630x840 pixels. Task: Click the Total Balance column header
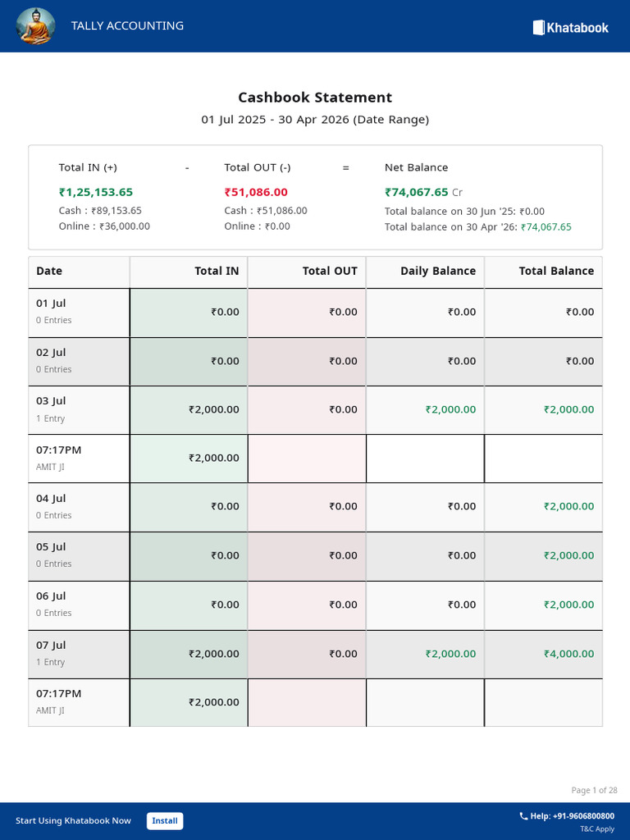tap(544, 272)
